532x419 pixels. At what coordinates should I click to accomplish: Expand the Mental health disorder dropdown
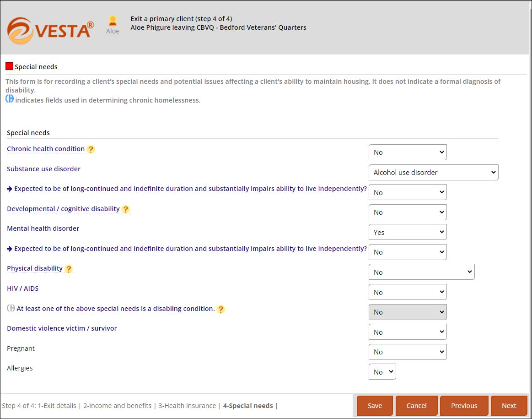point(408,232)
